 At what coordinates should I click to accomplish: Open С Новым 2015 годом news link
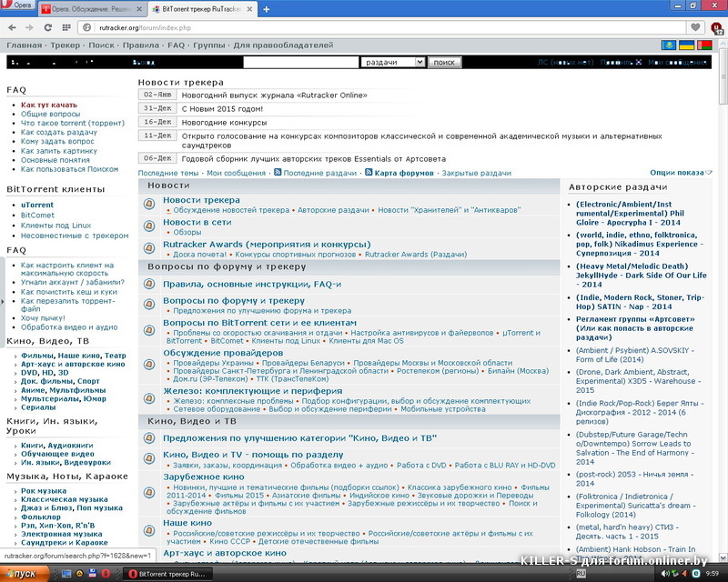(x=222, y=108)
